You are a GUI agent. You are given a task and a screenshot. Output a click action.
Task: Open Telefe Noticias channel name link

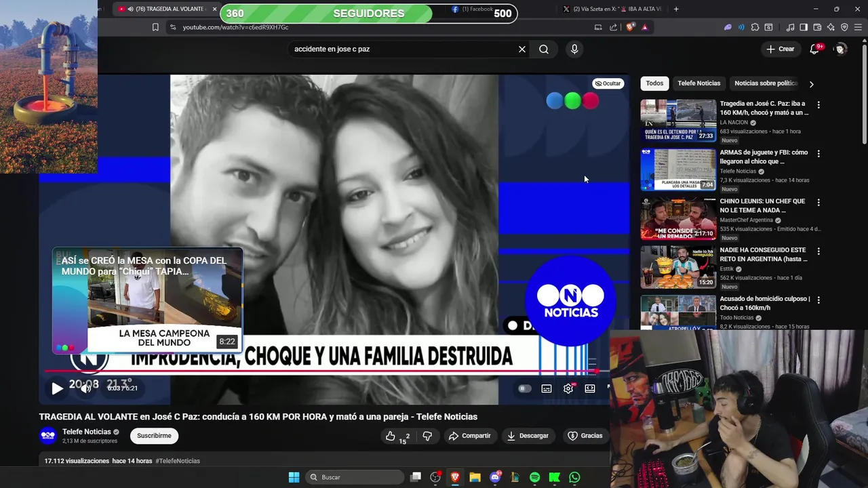tap(86, 432)
